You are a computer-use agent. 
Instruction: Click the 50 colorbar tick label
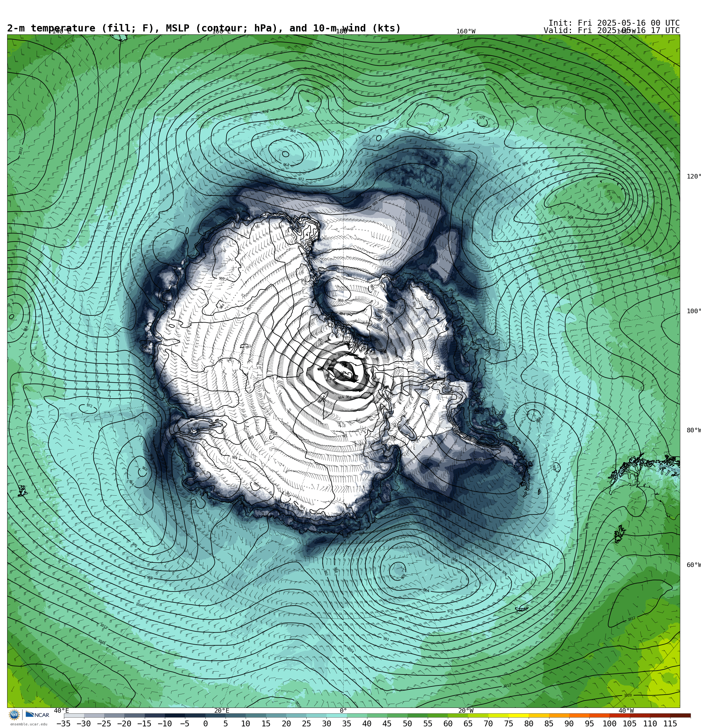(x=408, y=723)
